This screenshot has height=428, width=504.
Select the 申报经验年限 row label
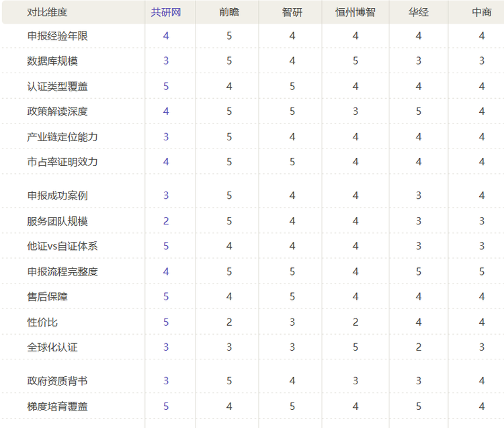coord(58,36)
